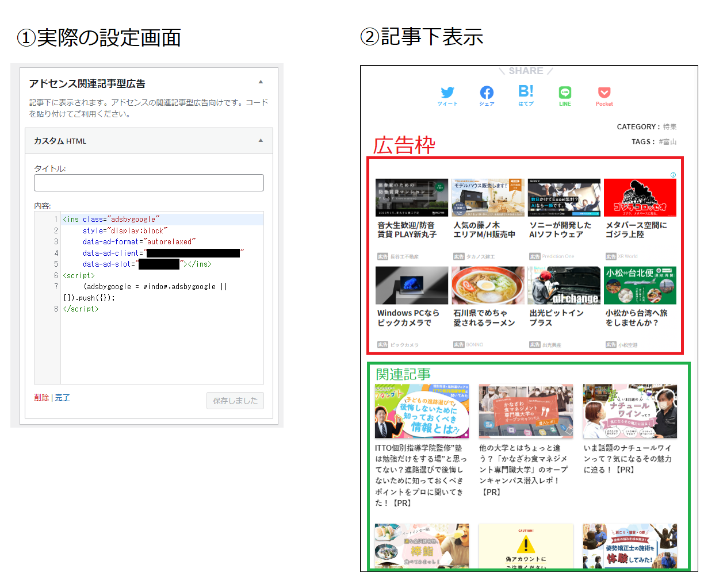Open the Windows PC laptop ad image

412,285
